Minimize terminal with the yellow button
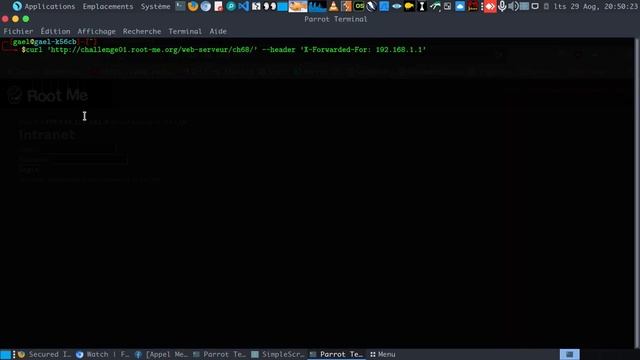Viewport: 640px width, 360px height. (16, 19)
